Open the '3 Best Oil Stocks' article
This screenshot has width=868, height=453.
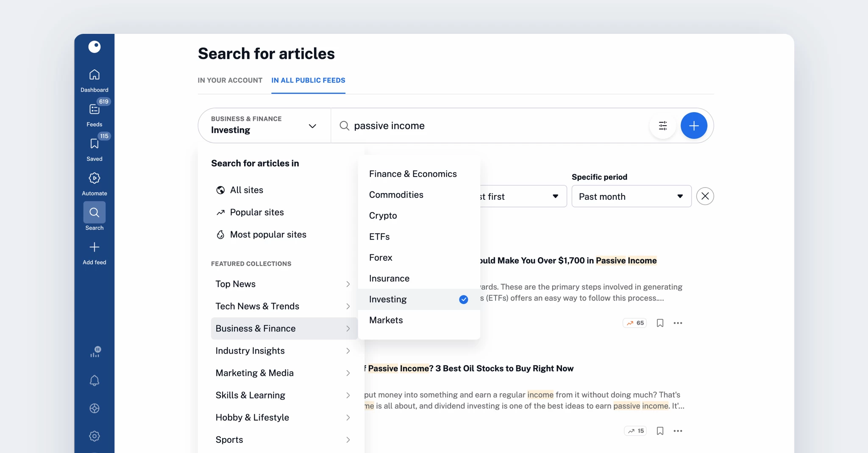point(469,368)
